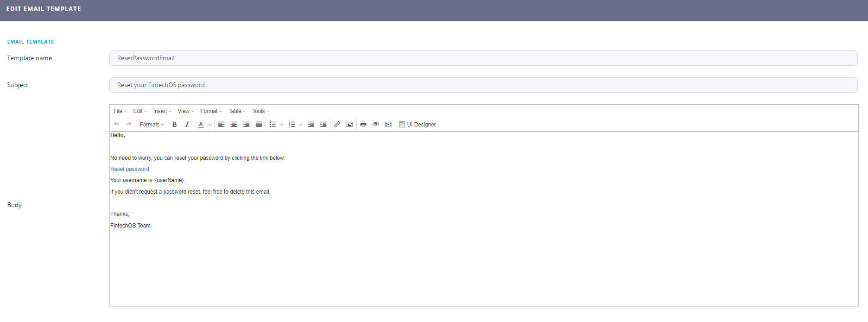The width and height of the screenshot is (868, 322).
Task: Open the bullet list style dropdown arrow
Action: point(281,125)
